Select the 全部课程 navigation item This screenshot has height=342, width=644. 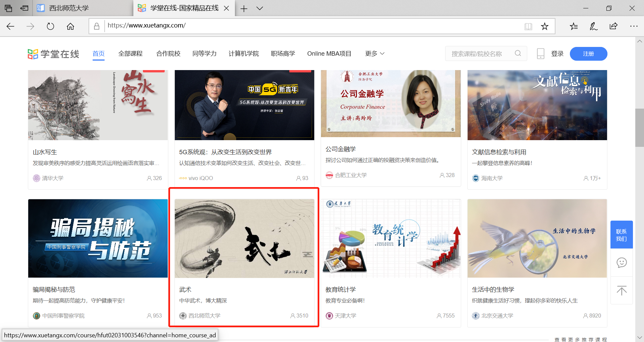pos(130,54)
